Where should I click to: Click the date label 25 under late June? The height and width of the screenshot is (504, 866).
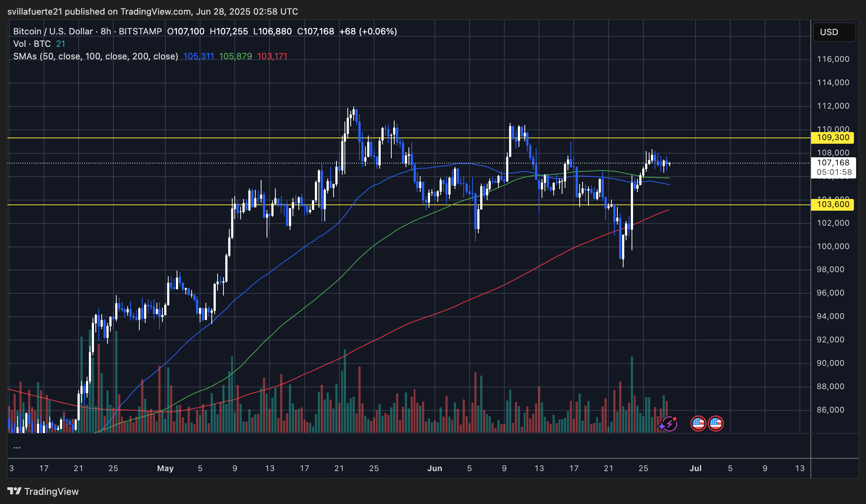coord(643,468)
